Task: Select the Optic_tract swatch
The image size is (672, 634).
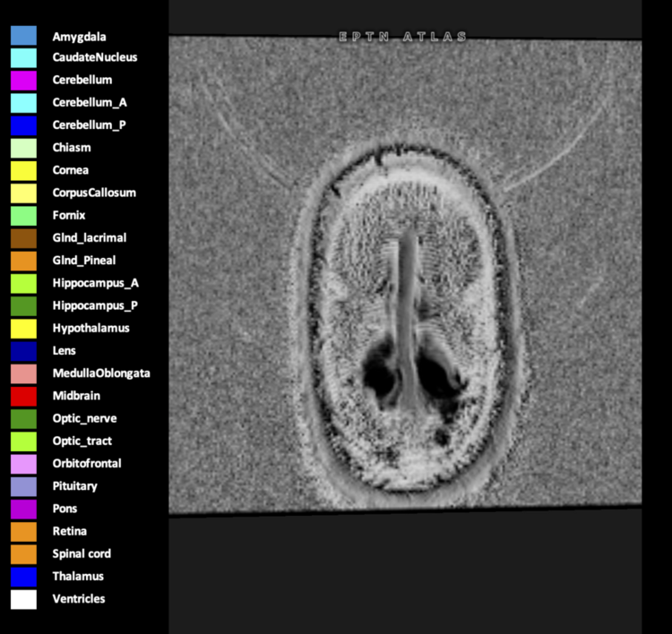Action: click(23, 441)
